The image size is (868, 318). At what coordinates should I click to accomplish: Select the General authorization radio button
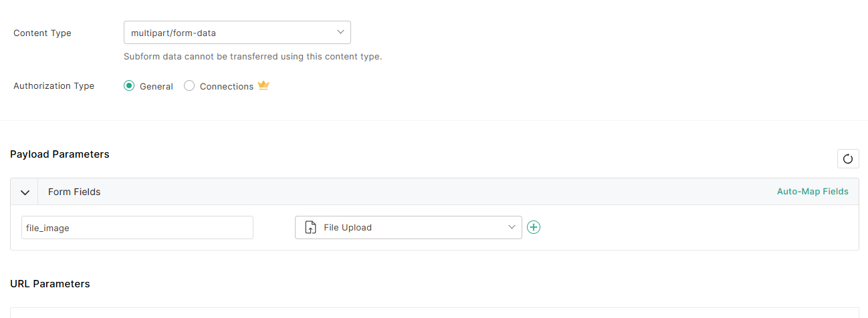pos(129,86)
